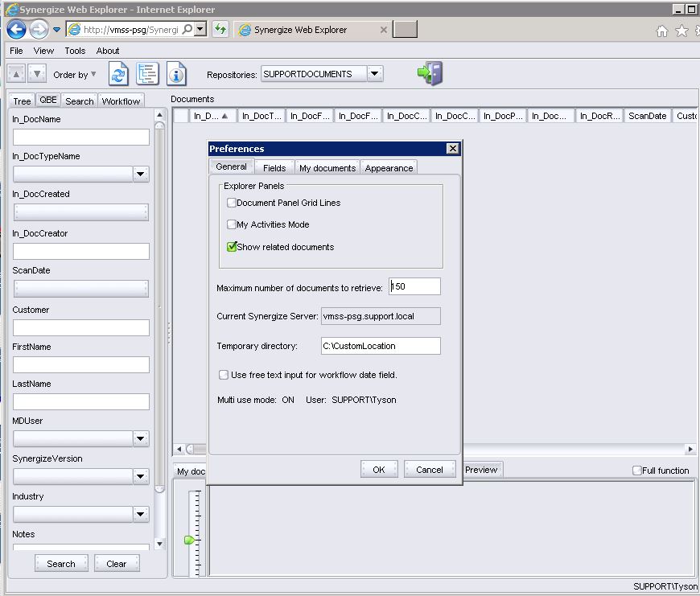Sort by the ScanDate column header
This screenshot has width=700, height=596.
tap(648, 116)
